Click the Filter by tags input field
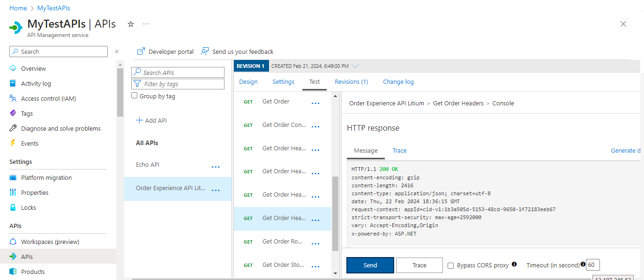644x280 pixels. (178, 84)
